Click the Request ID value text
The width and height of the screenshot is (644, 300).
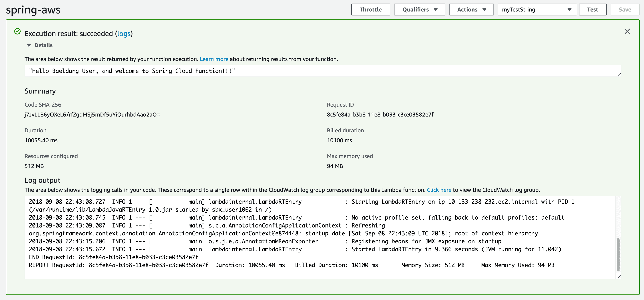coord(380,115)
